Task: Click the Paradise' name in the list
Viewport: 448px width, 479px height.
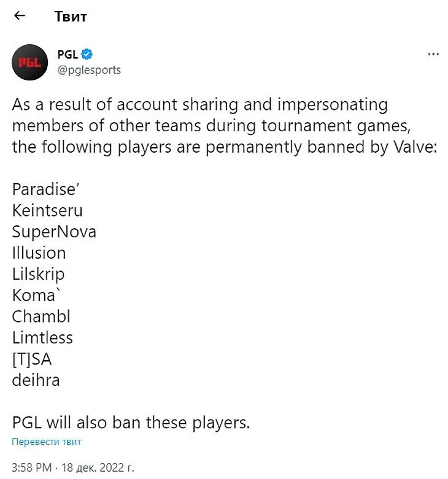Action: tap(42, 190)
